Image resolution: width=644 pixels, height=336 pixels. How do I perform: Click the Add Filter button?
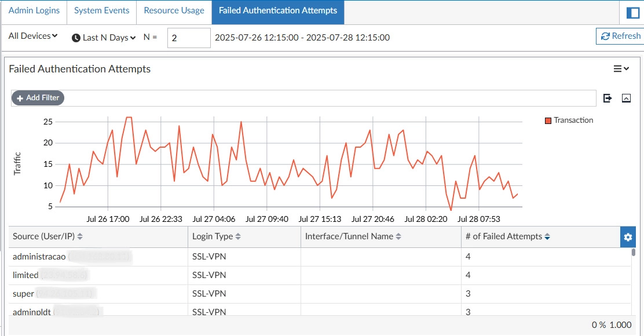click(x=38, y=98)
